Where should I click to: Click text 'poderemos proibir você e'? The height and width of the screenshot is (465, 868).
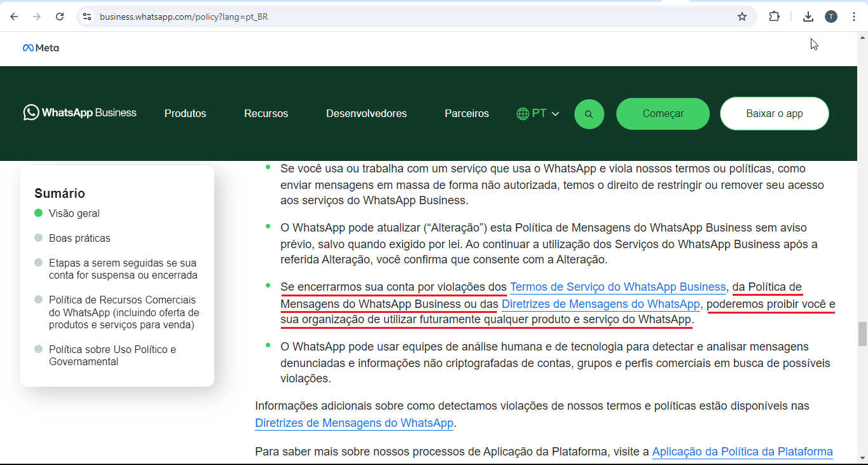771,304
